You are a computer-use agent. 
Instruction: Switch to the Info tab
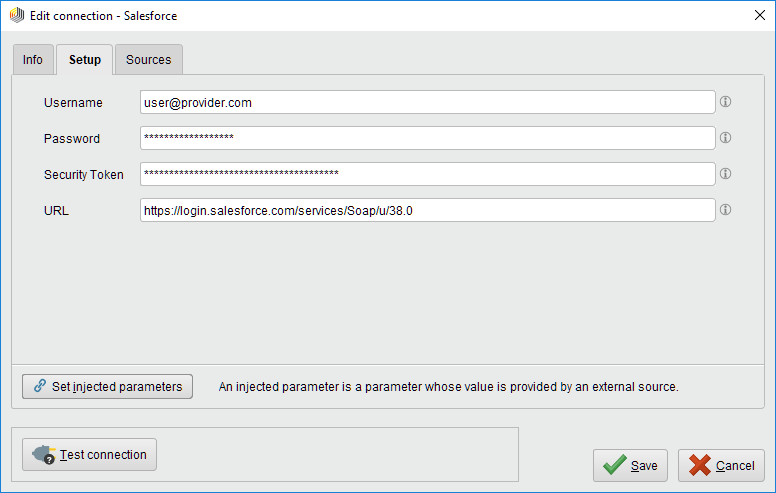point(33,60)
